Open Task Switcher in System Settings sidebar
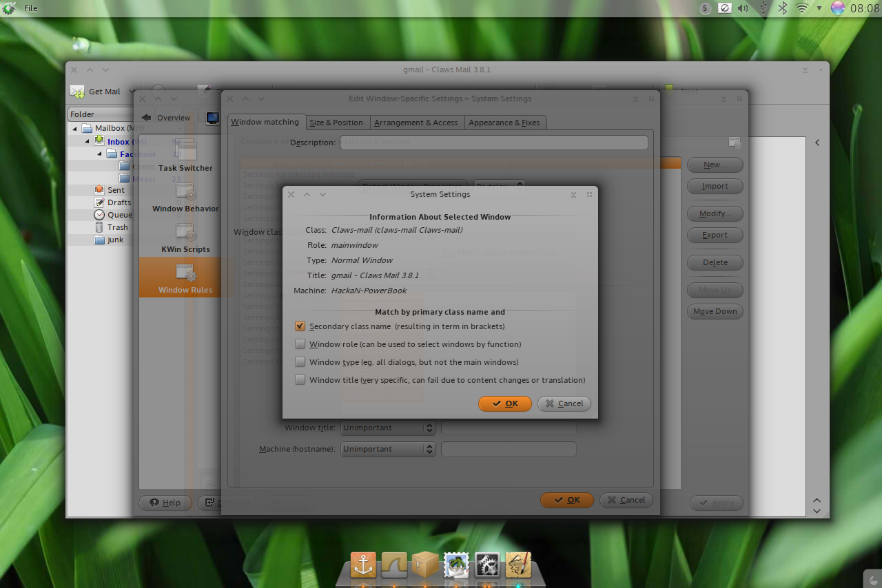This screenshot has width=882, height=588. [185, 156]
